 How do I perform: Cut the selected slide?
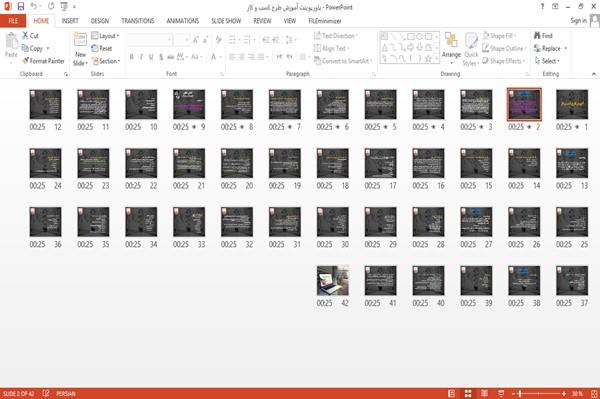tap(30, 36)
